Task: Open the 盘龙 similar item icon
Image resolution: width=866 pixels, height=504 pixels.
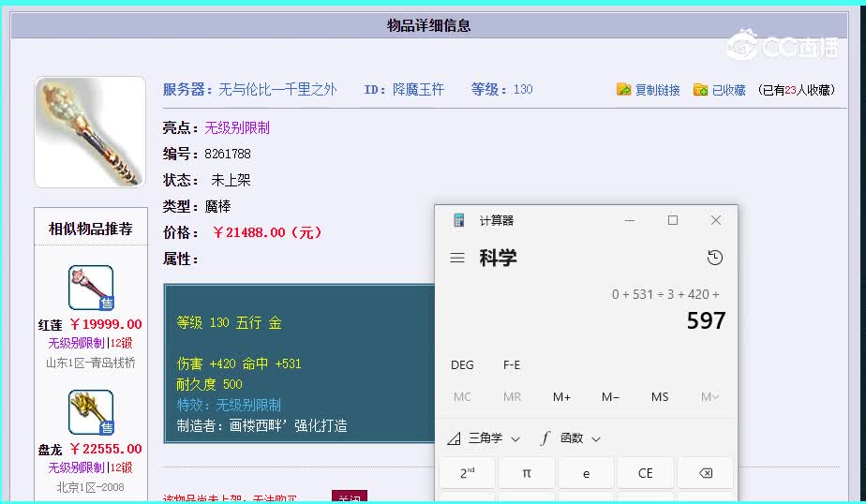Action: point(91,412)
